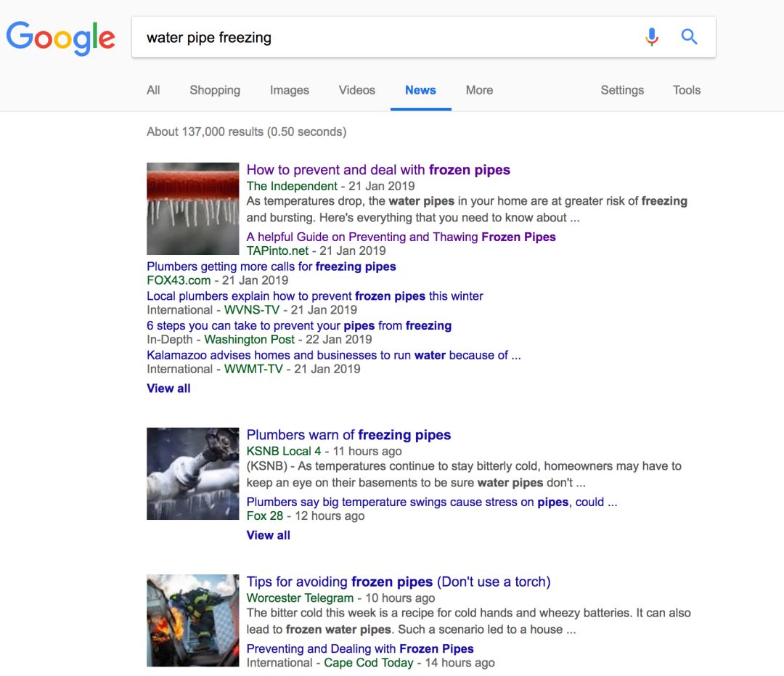Start voice search with the microphone icon
784x676 pixels.
click(651, 37)
